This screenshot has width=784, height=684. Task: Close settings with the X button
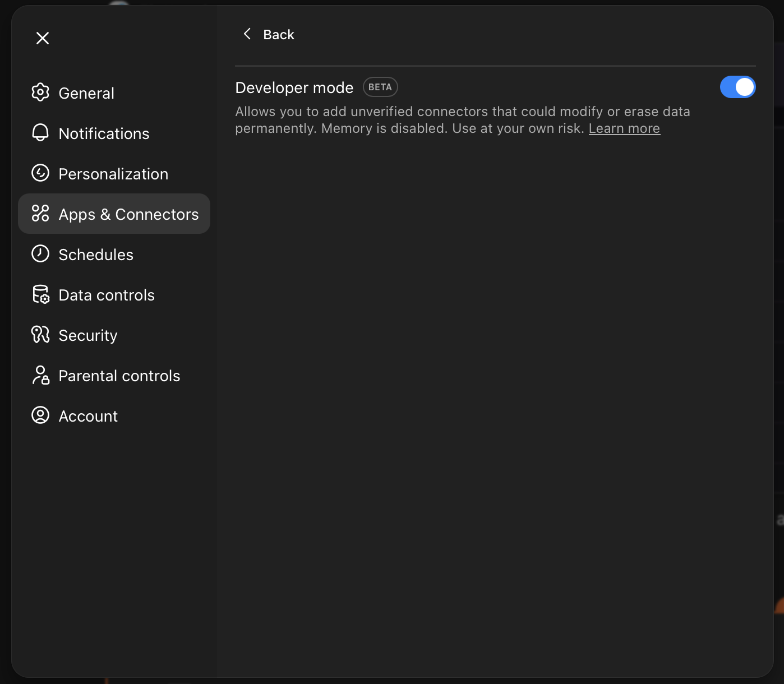[x=42, y=38]
